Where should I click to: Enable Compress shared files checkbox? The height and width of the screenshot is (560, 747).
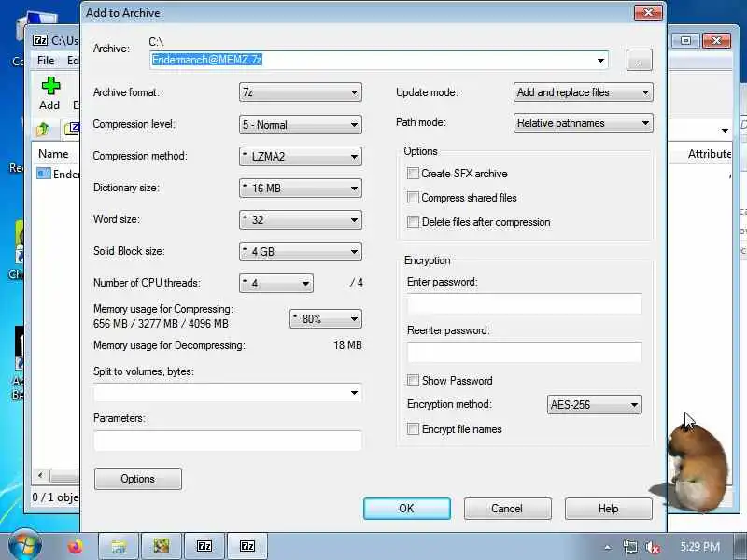pos(413,198)
